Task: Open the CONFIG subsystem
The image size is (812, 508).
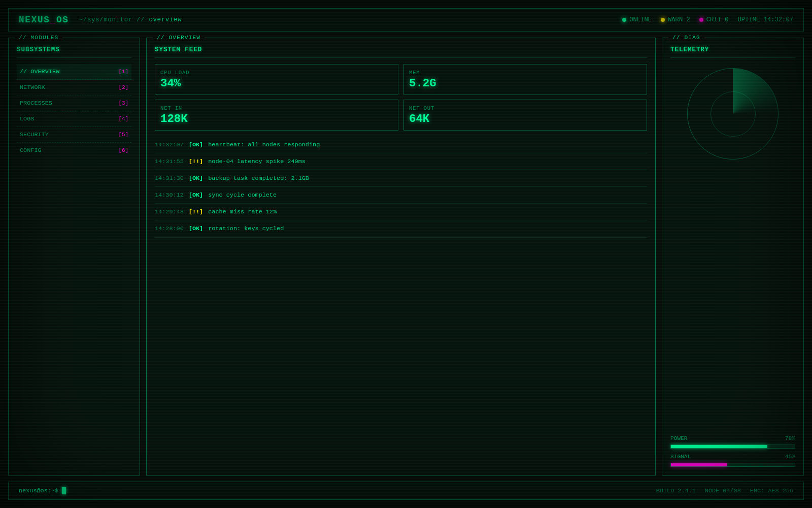Action: pyautogui.click(x=74, y=150)
